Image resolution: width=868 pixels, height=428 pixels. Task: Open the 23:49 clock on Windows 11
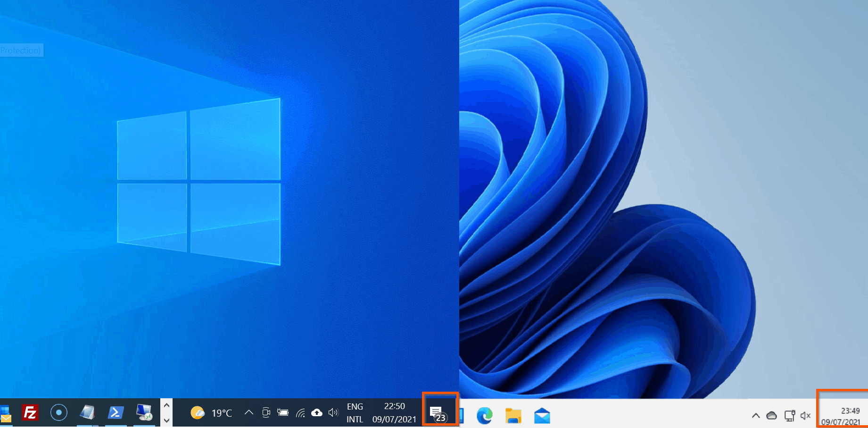(841, 416)
